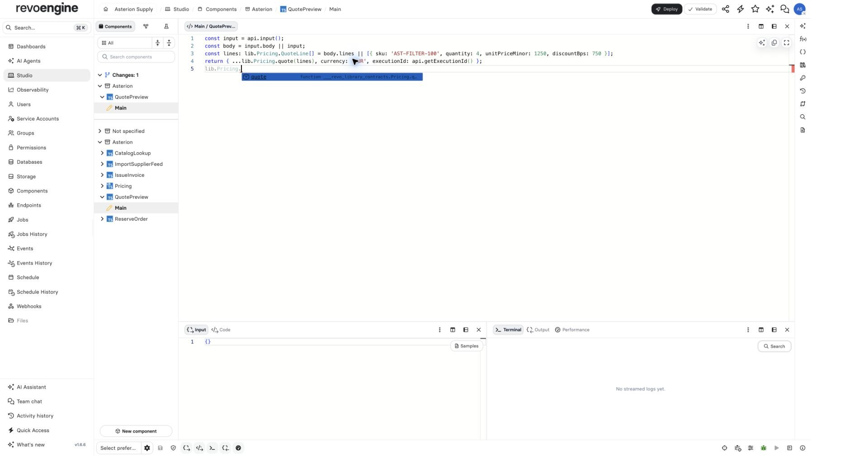Toggle column layout in Terminal panel header
Viewport: 868px width, 457px height.
(761, 330)
